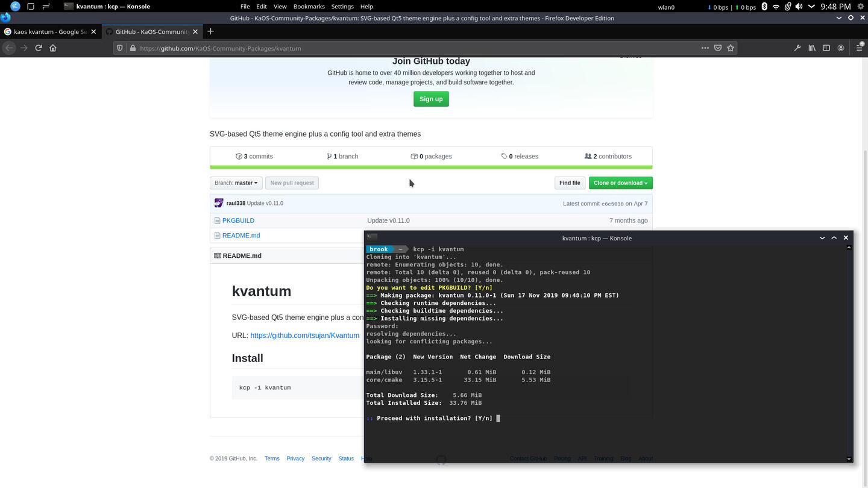The width and height of the screenshot is (868, 488).
Task: Open the 0 releases link
Action: coord(520,156)
